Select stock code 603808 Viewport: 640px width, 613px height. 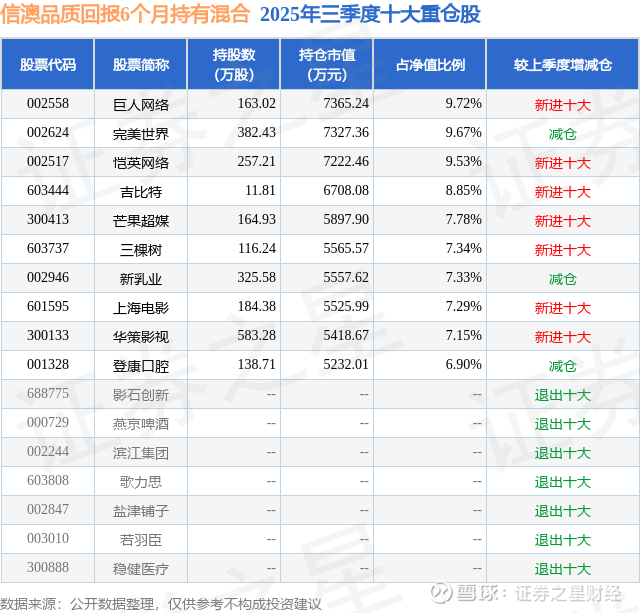tap(48, 480)
